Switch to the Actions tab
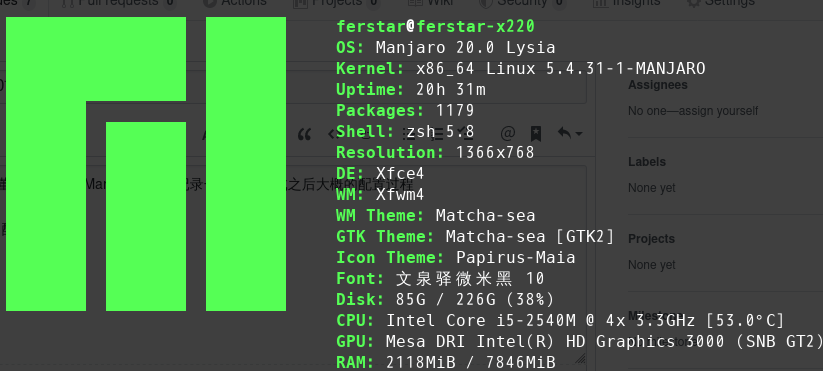 (x=235, y=3)
